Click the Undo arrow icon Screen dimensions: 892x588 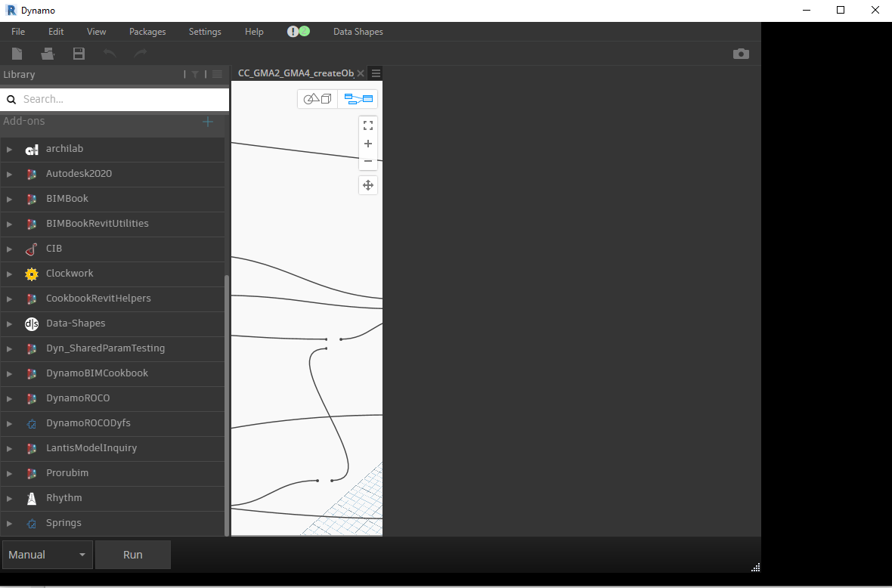click(110, 54)
